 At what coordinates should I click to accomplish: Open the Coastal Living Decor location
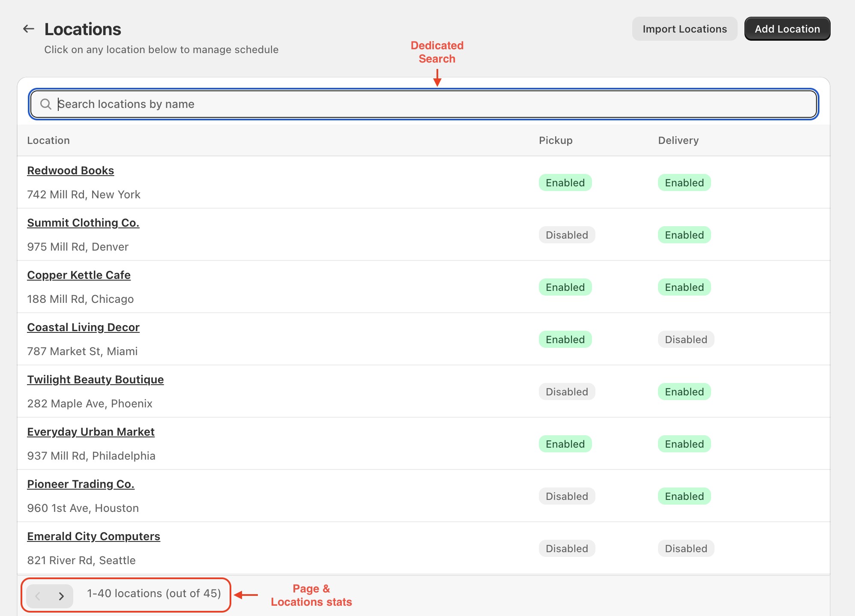tap(84, 327)
